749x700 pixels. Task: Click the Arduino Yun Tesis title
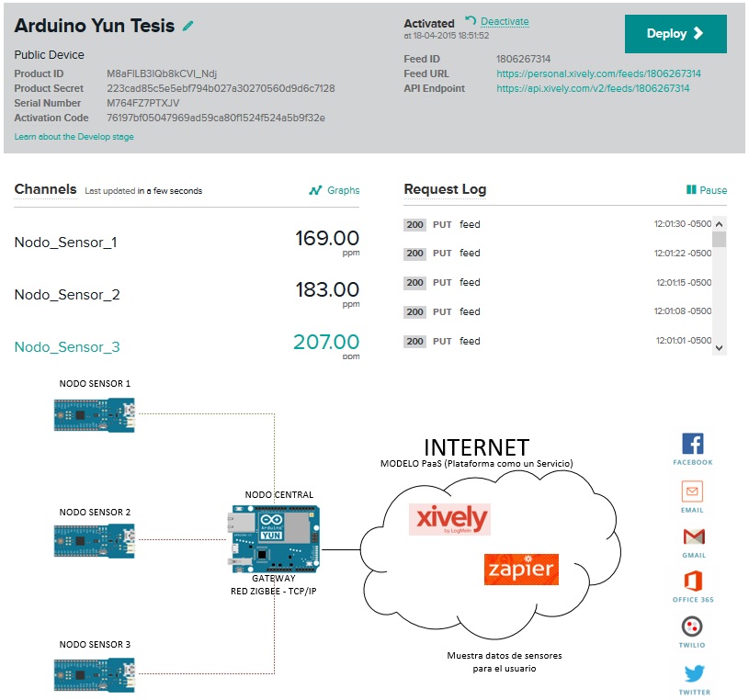click(95, 26)
